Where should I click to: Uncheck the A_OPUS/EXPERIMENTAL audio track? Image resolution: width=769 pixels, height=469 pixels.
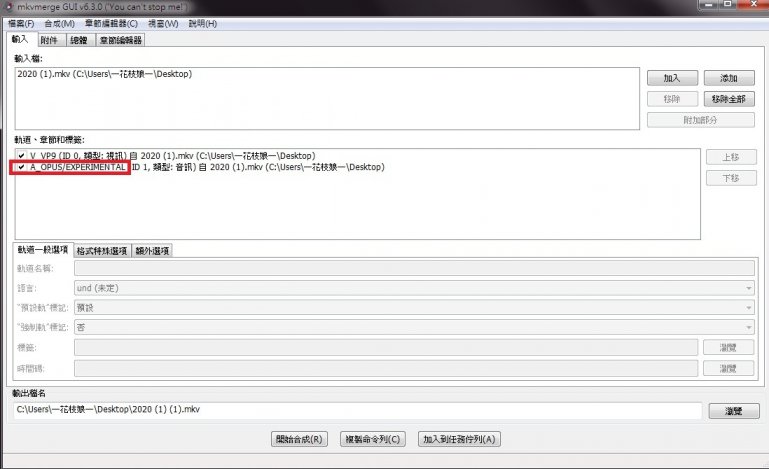[21, 168]
